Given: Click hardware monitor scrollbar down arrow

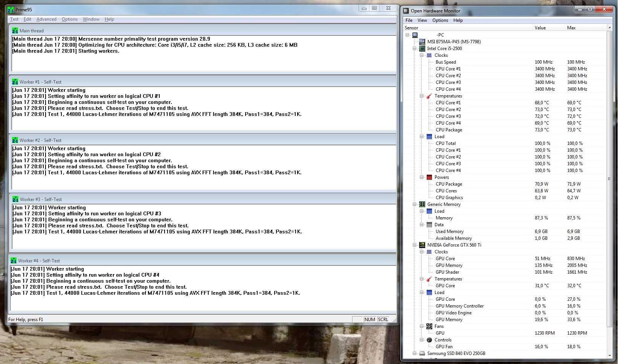Looking at the screenshot, I should 609,355.
